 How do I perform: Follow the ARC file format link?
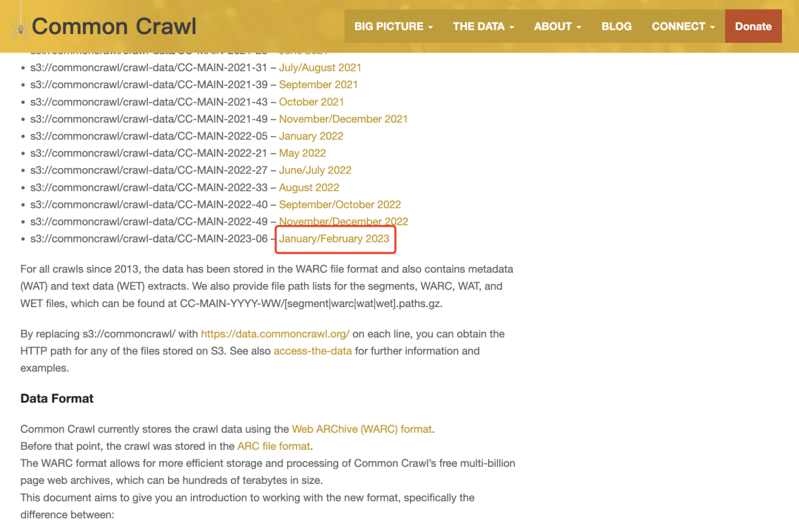point(274,446)
